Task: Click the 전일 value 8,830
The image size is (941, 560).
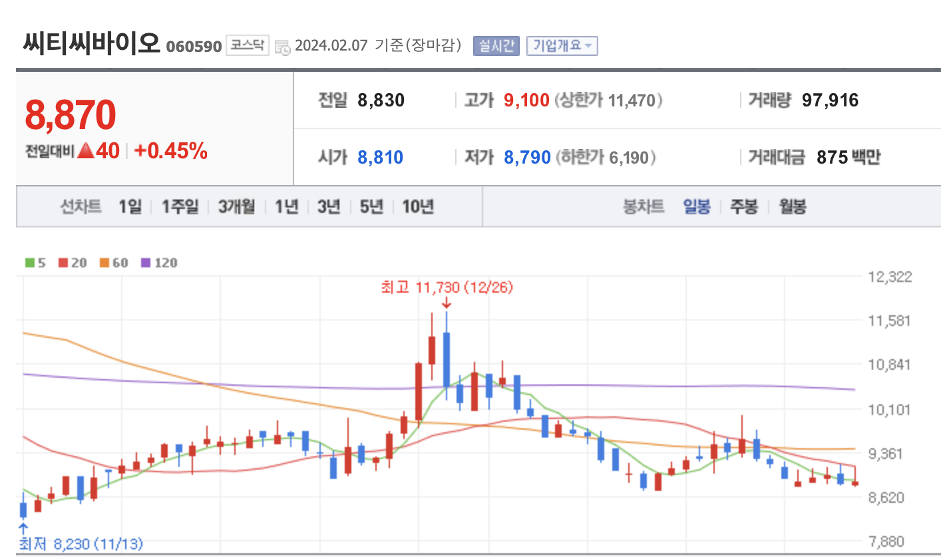Action: (x=381, y=100)
